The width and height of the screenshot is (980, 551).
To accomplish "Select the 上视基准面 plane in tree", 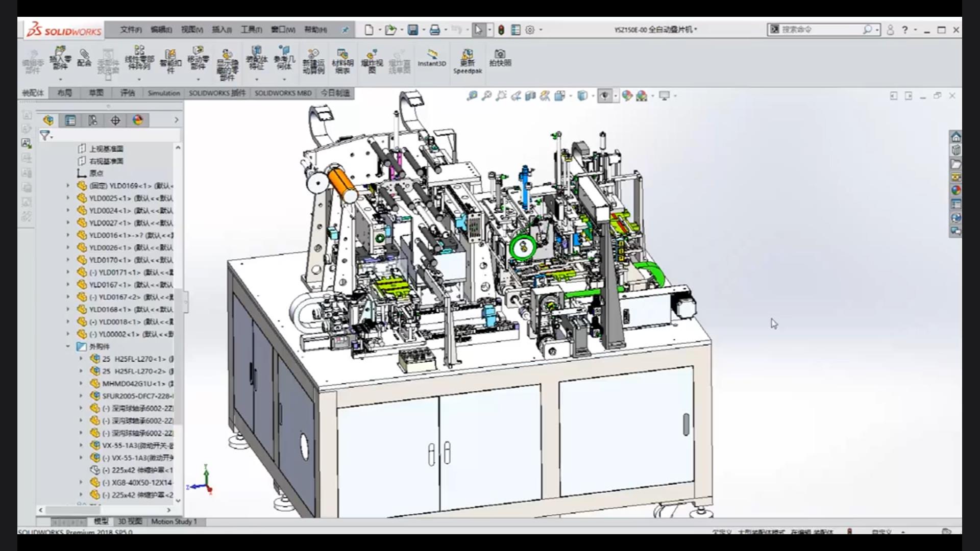I will [106, 148].
